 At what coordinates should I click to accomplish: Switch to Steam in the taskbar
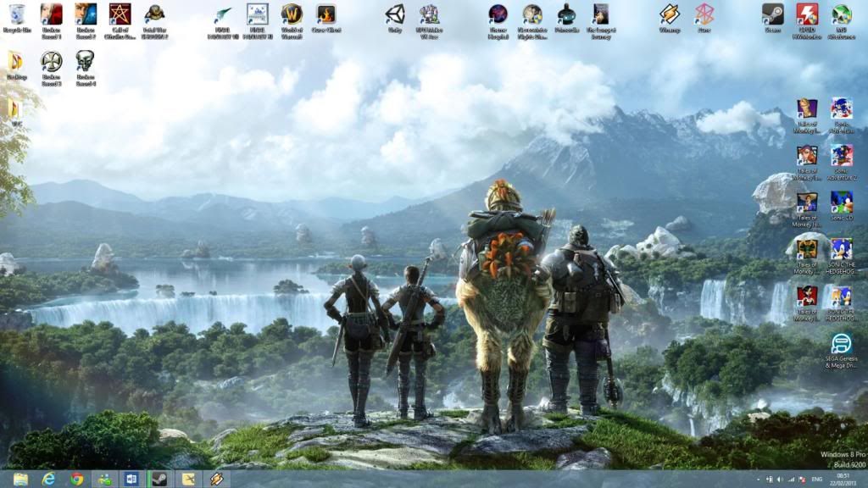(x=160, y=480)
